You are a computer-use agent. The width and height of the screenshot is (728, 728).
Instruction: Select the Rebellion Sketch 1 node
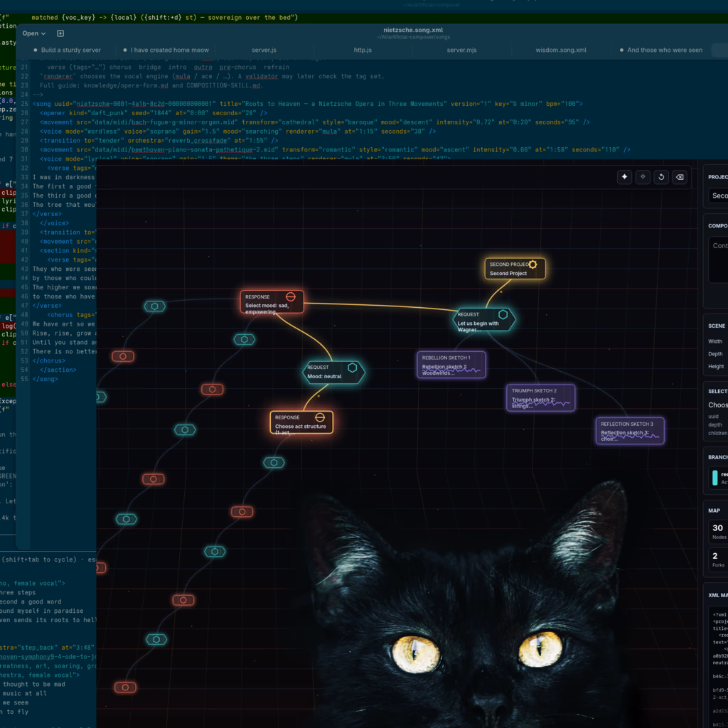451,365
